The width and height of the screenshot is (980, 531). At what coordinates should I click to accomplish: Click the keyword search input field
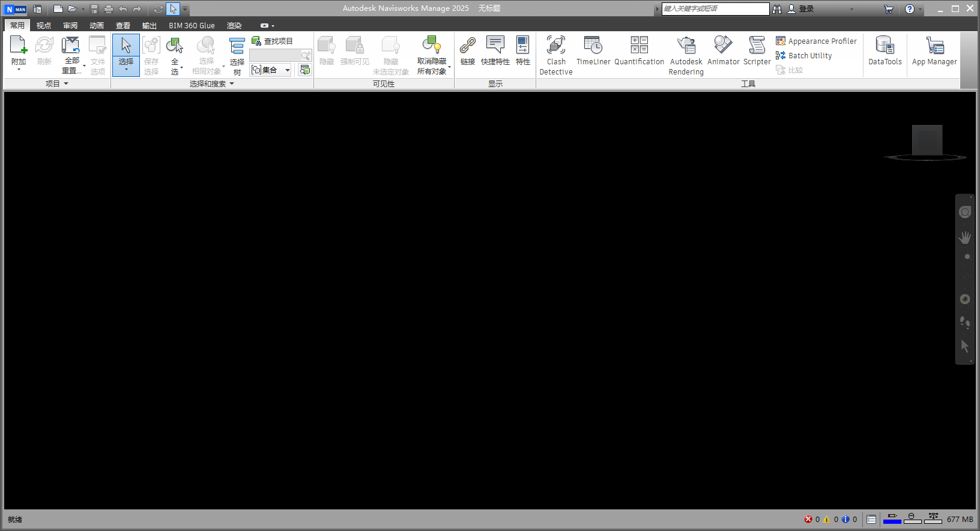point(715,8)
